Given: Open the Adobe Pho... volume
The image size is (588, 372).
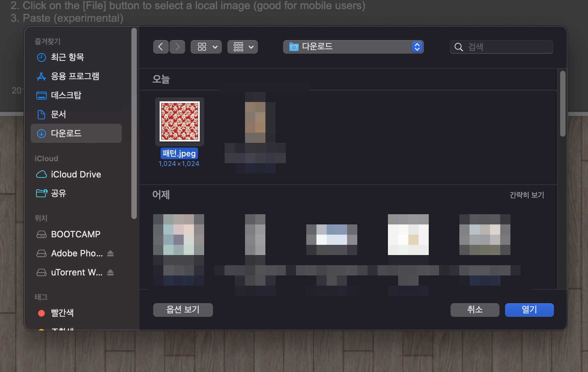Looking at the screenshot, I should point(77,253).
